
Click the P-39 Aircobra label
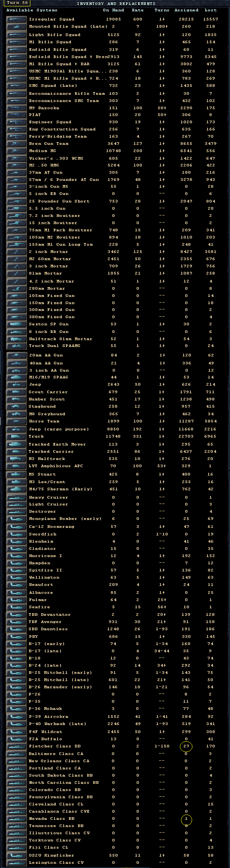pos(49,717)
